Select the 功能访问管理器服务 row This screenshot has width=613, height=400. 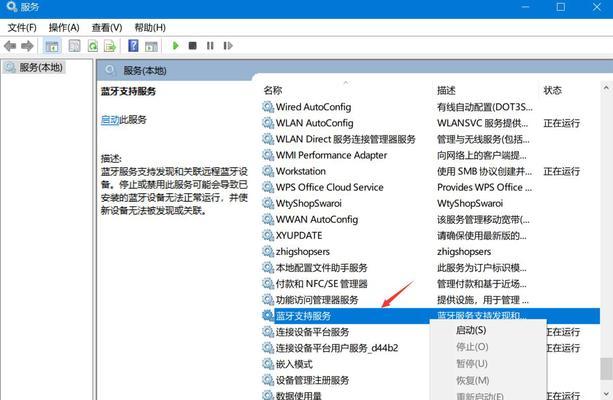coord(430,299)
